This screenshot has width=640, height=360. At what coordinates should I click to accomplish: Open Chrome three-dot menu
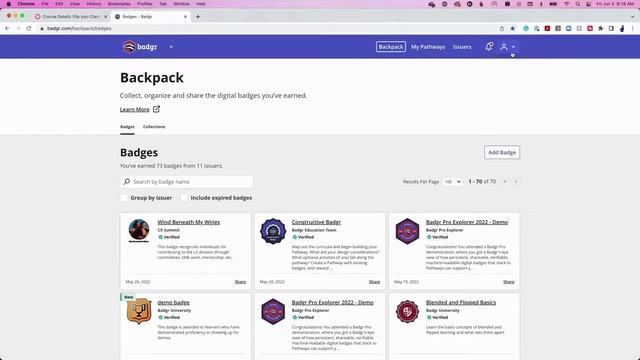click(x=633, y=28)
